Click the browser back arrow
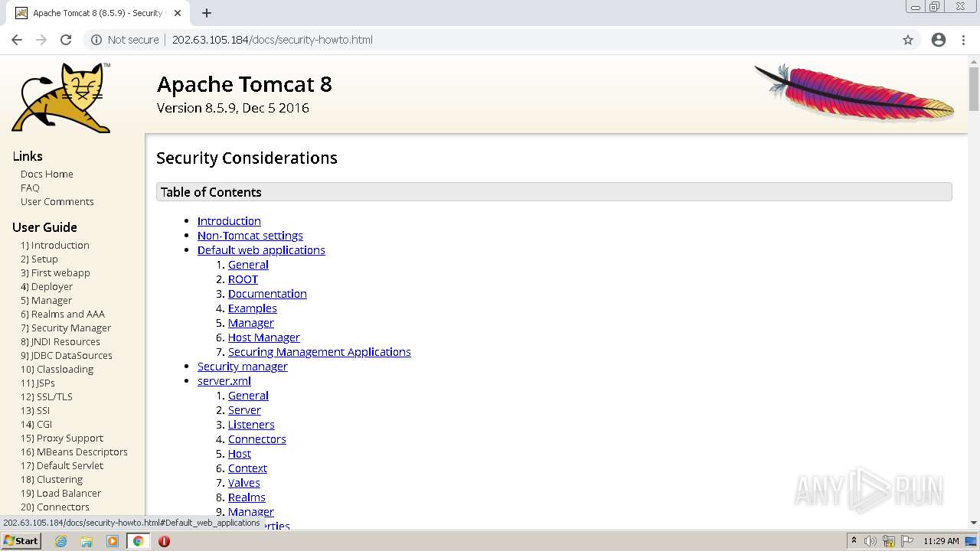Viewport: 980px width, 551px height. 17,40
